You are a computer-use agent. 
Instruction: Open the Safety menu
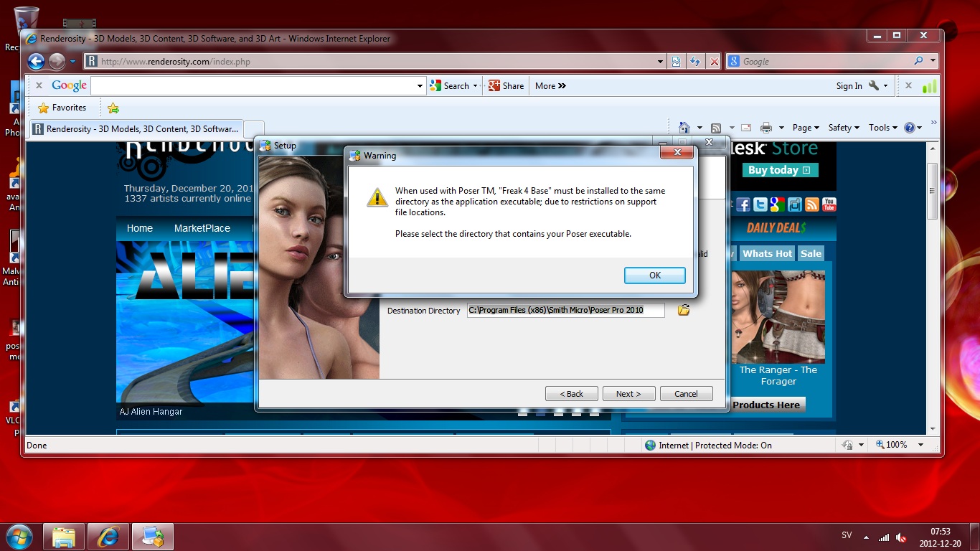pos(844,128)
